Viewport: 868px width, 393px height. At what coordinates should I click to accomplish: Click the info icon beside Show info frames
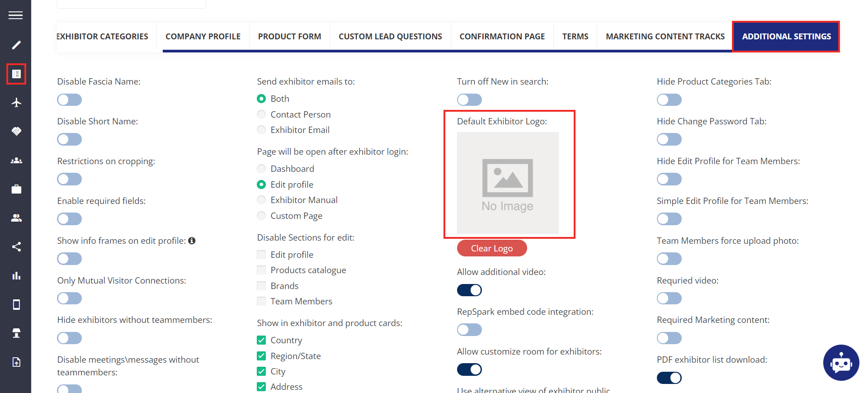click(192, 241)
